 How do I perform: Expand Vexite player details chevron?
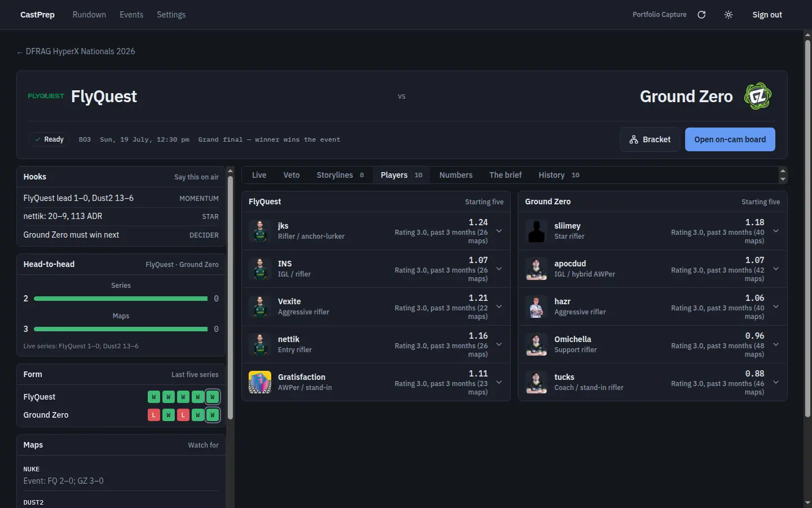pyautogui.click(x=499, y=306)
